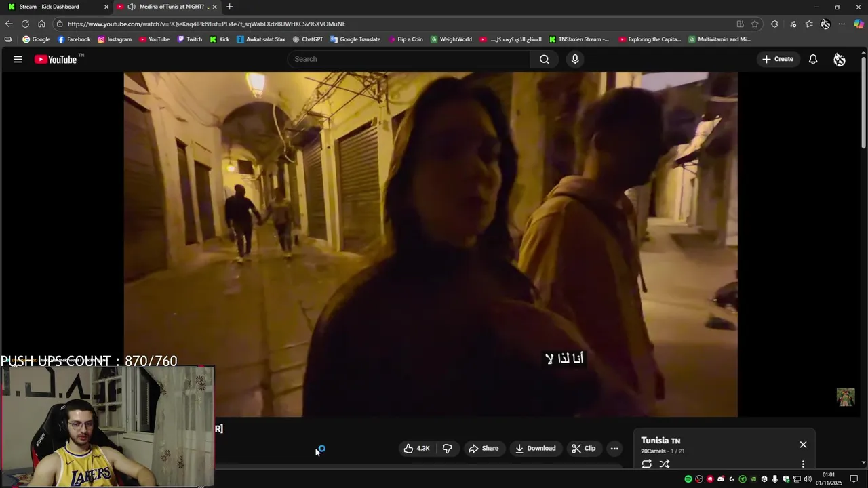Share this video
Screen dimensions: 868x488
[483, 448]
